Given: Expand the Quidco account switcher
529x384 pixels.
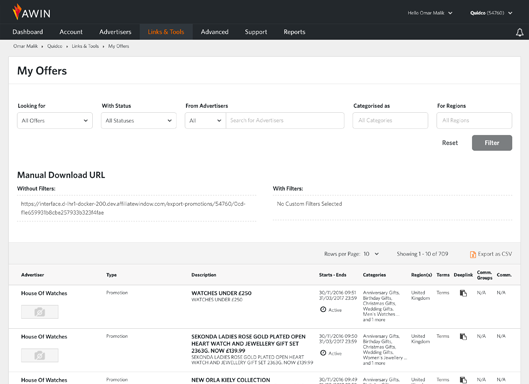Looking at the screenshot, I should (491, 13).
